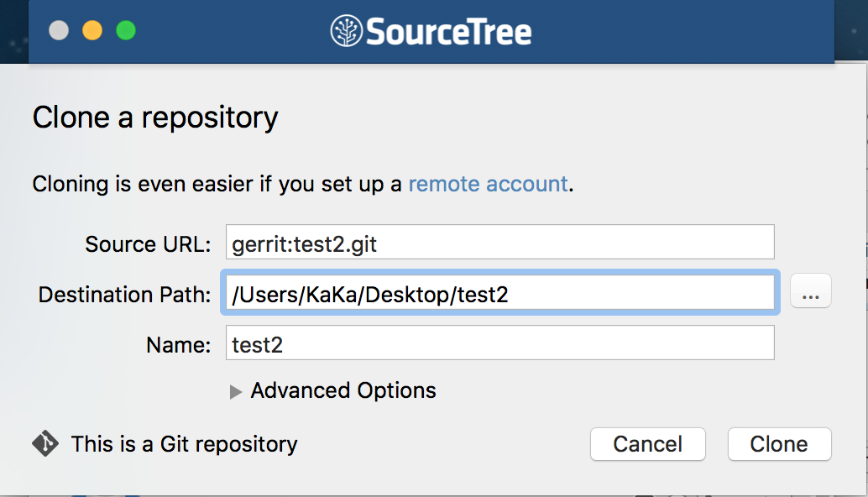Click the gray close window button

59,30
